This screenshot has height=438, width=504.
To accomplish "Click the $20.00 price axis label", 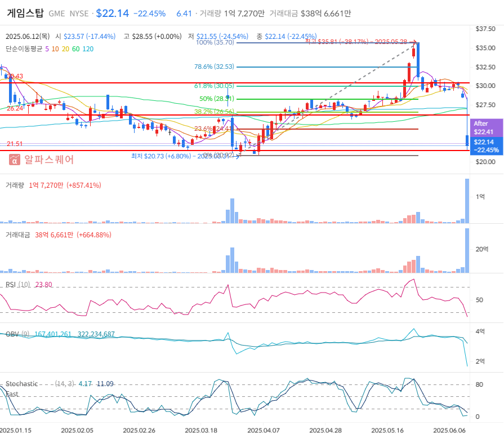I will tap(485, 162).
